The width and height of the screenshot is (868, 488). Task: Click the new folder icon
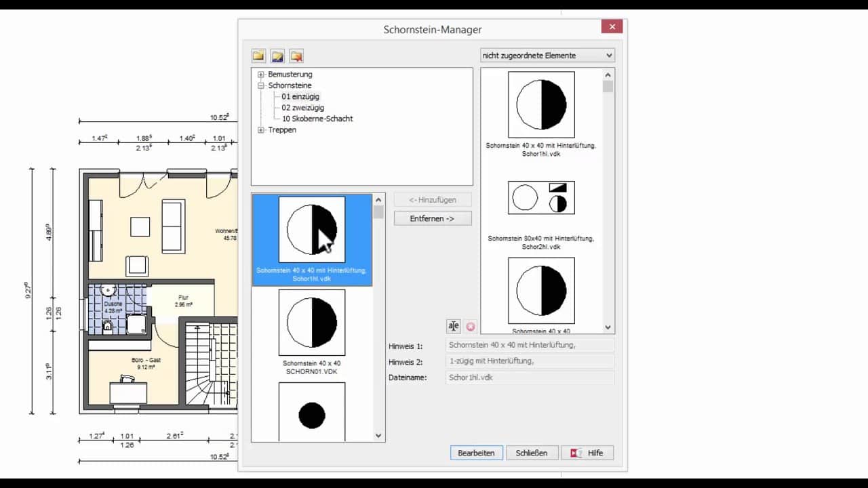258,56
